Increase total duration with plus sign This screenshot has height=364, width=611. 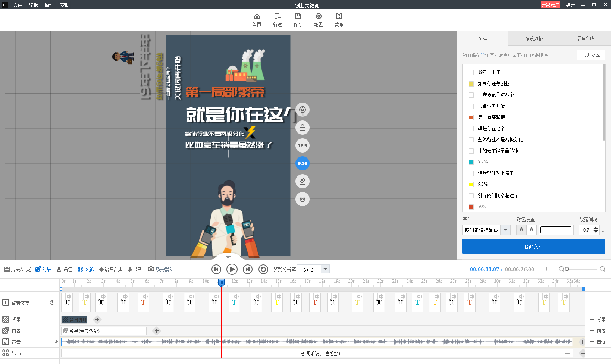(x=546, y=269)
